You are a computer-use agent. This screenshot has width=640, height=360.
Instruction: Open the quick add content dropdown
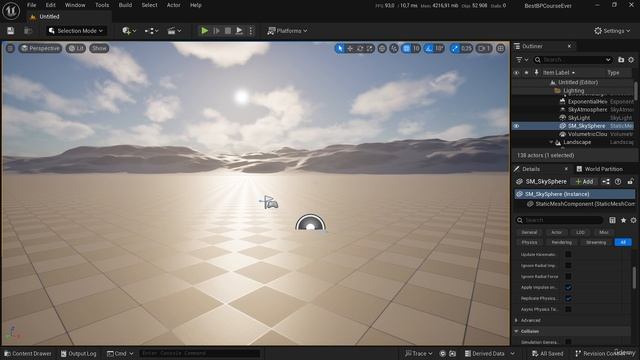click(129, 31)
